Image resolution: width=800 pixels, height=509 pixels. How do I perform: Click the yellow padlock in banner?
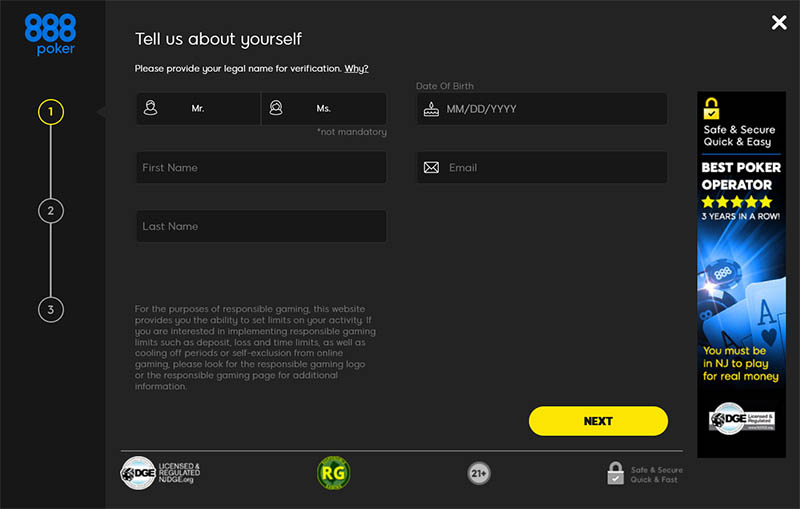pyautogui.click(x=711, y=109)
